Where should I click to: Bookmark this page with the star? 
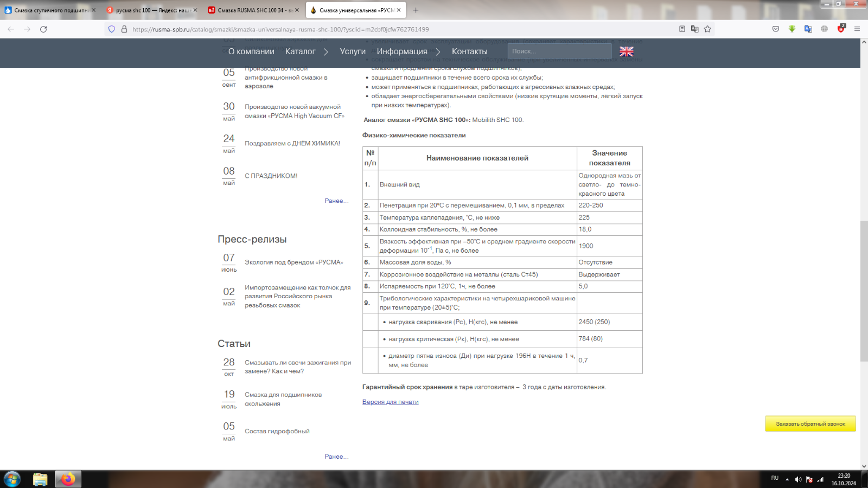pyautogui.click(x=707, y=29)
